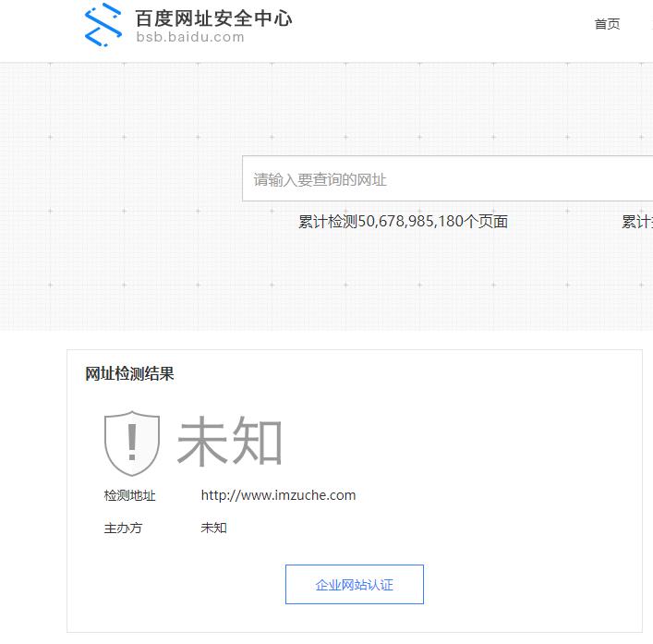653x644 pixels.
Task: Click the cut-off 累计 statistic at right edge
Action: click(636, 222)
